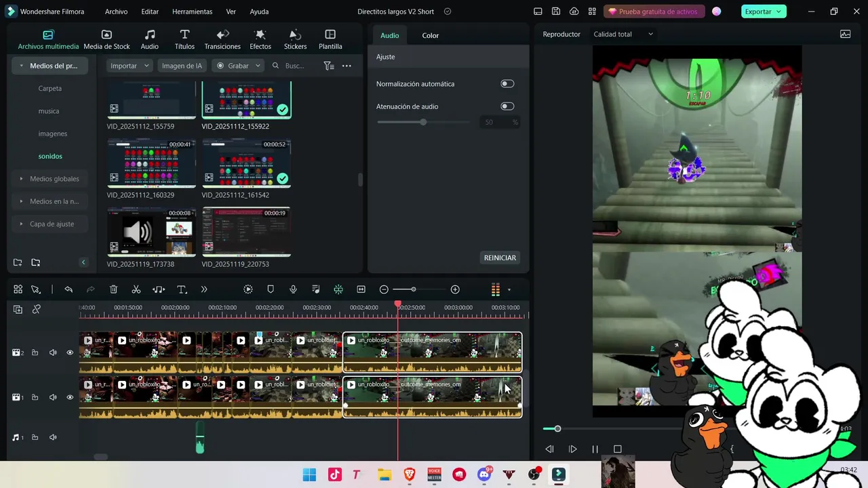Screen dimensions: 868x488
Task: Open the Títulos panel
Action: pos(184,40)
